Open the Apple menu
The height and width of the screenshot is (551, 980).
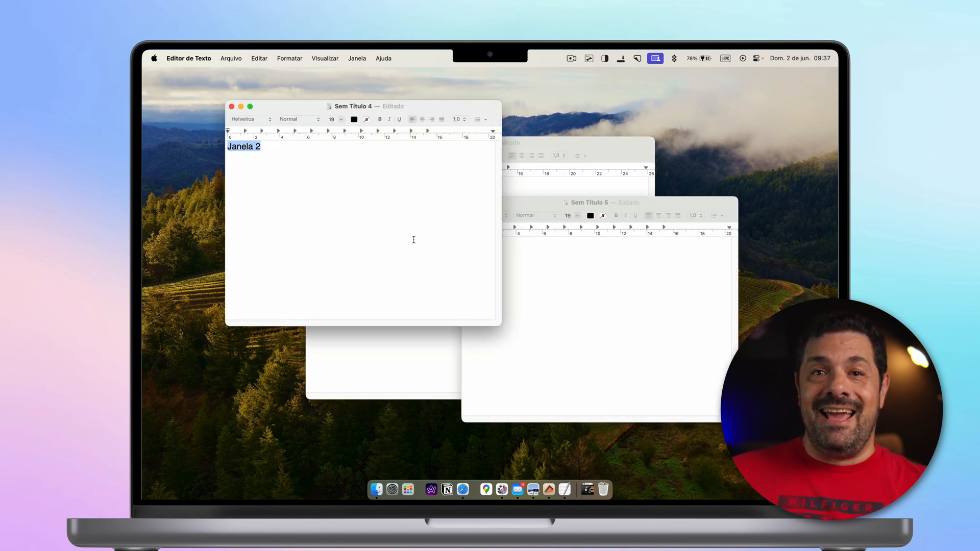154,58
